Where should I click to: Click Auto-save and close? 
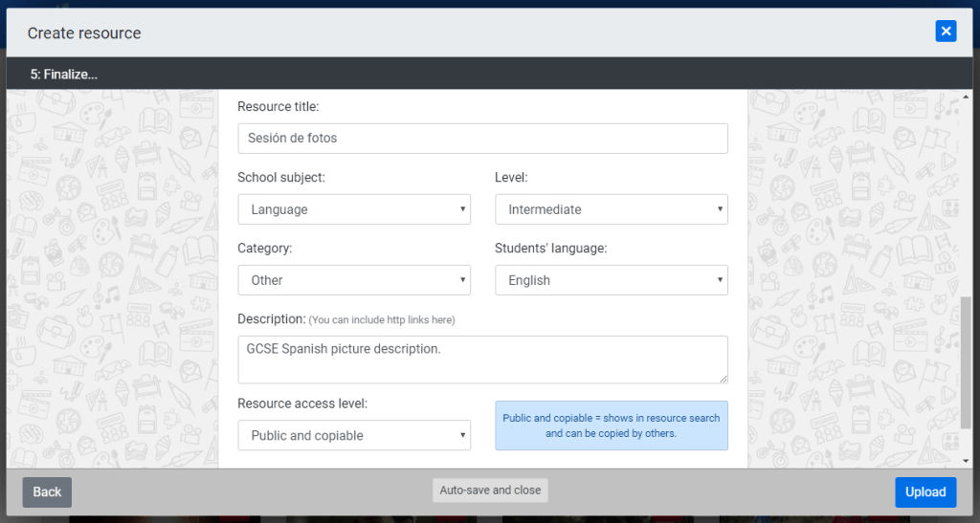coord(490,490)
